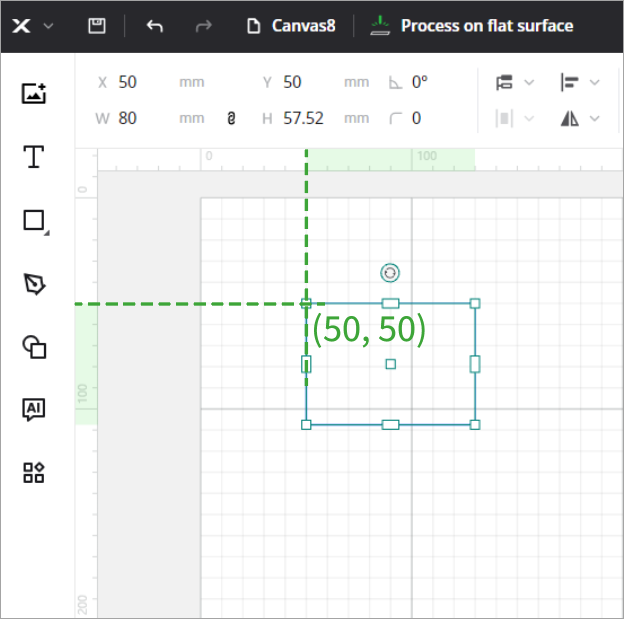Select the Rectangle shape tool
This screenshot has width=624, height=619.
click(x=35, y=221)
